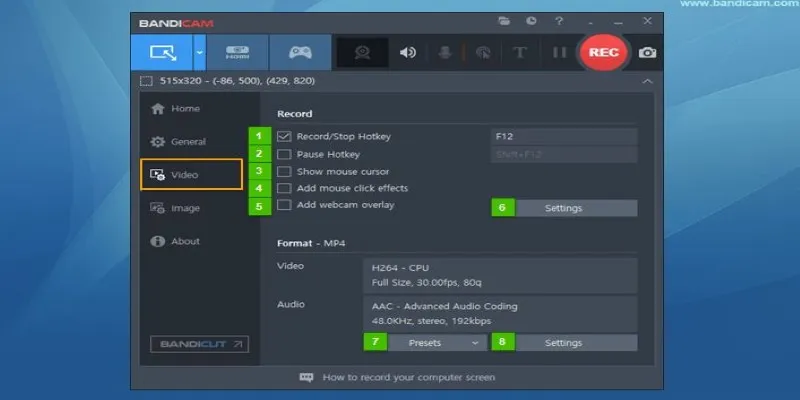Click Full Size, 30.00fps, 80q text
The height and width of the screenshot is (400, 800).
(x=427, y=283)
